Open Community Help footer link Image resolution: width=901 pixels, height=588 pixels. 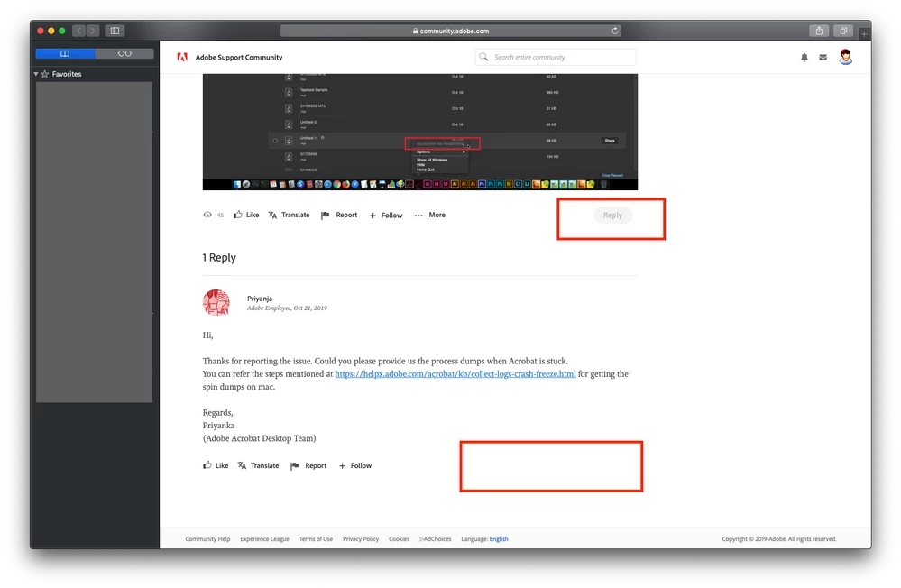pos(207,539)
